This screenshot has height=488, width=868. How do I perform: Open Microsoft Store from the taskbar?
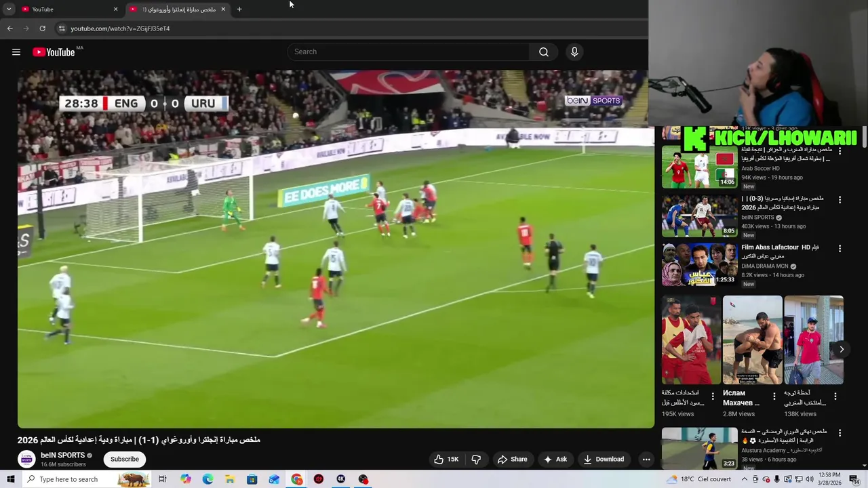(252, 479)
